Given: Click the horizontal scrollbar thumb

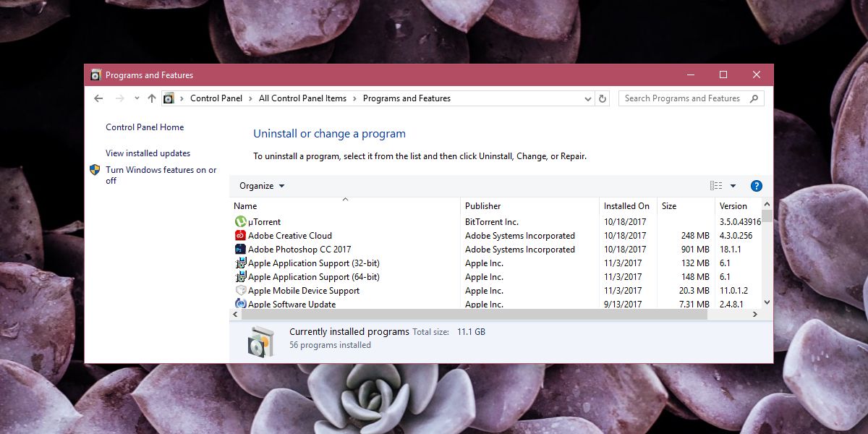Looking at the screenshot, I should coord(475,315).
